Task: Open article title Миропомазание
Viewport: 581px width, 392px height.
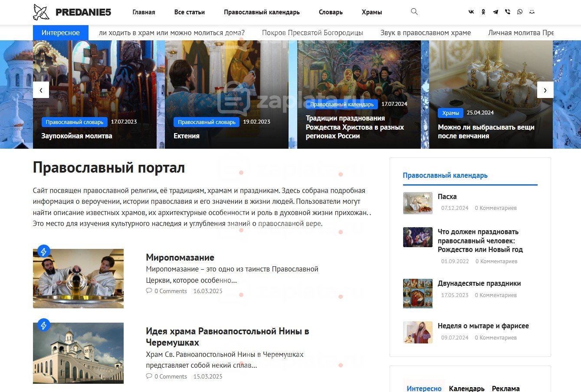Action: point(180,257)
